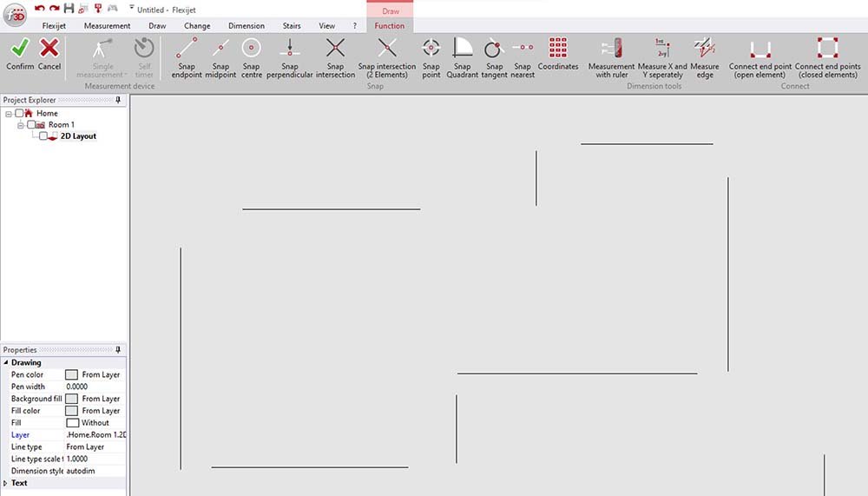Toggle the Home checkbox
This screenshot has width=868, height=496.
coord(19,113)
